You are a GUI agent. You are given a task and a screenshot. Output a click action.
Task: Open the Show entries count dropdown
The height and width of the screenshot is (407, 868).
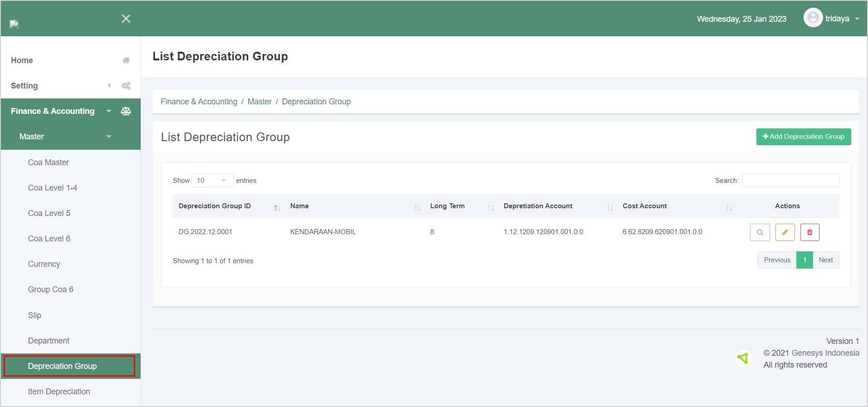tap(212, 181)
